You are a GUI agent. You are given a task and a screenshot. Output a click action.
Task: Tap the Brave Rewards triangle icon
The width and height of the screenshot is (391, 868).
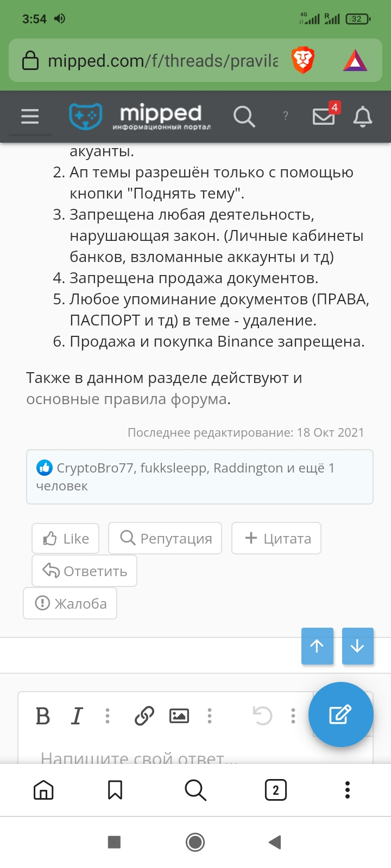point(355,60)
